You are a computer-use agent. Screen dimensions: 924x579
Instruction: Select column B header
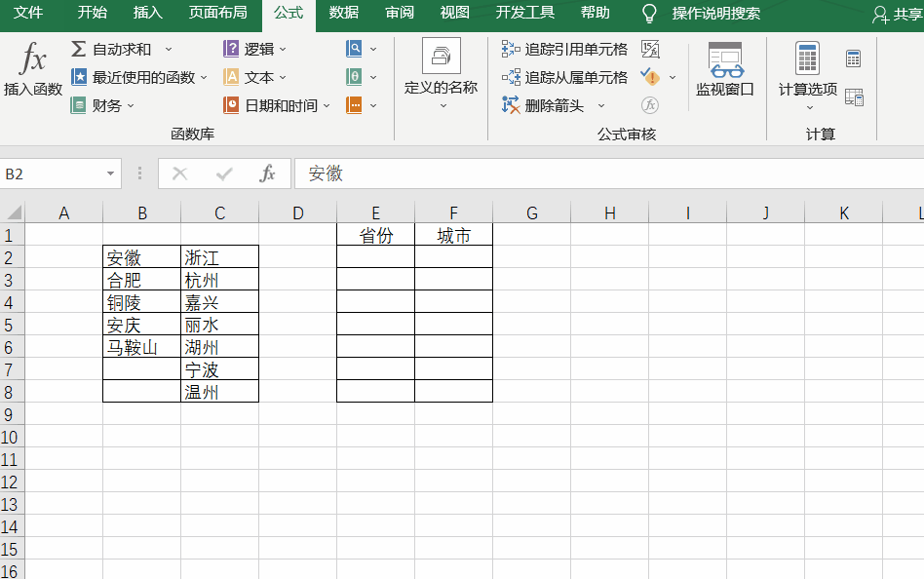coord(142,212)
